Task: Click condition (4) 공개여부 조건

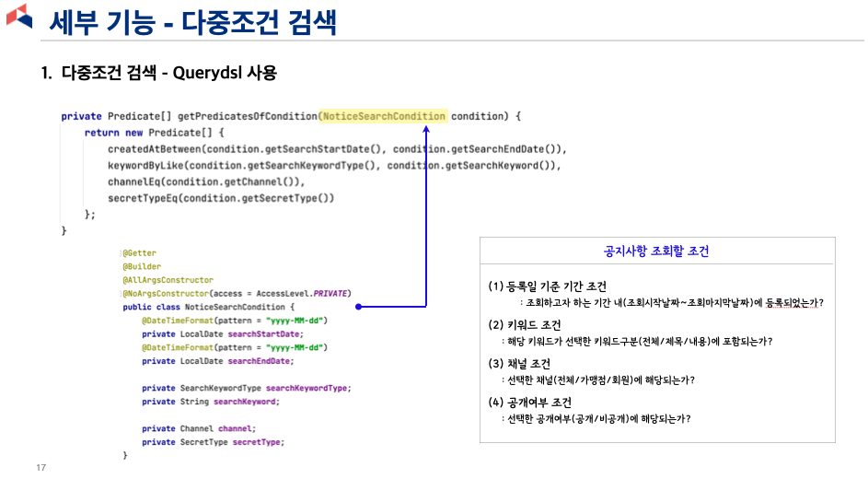Action: pos(530,403)
